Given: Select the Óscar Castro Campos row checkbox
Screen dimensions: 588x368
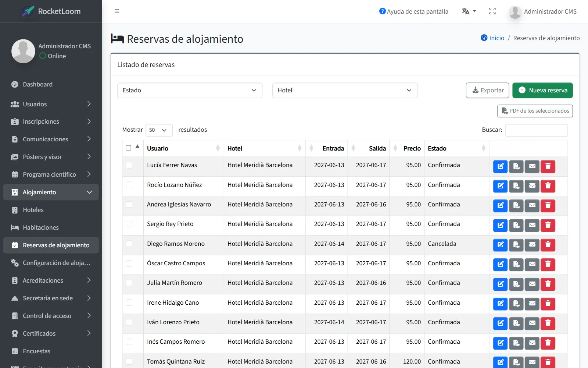Looking at the screenshot, I should (x=129, y=263).
